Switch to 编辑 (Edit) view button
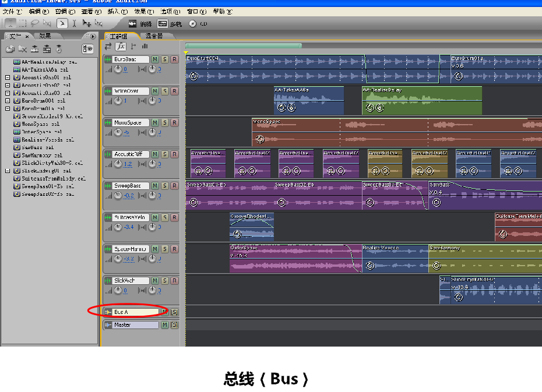 140,24
